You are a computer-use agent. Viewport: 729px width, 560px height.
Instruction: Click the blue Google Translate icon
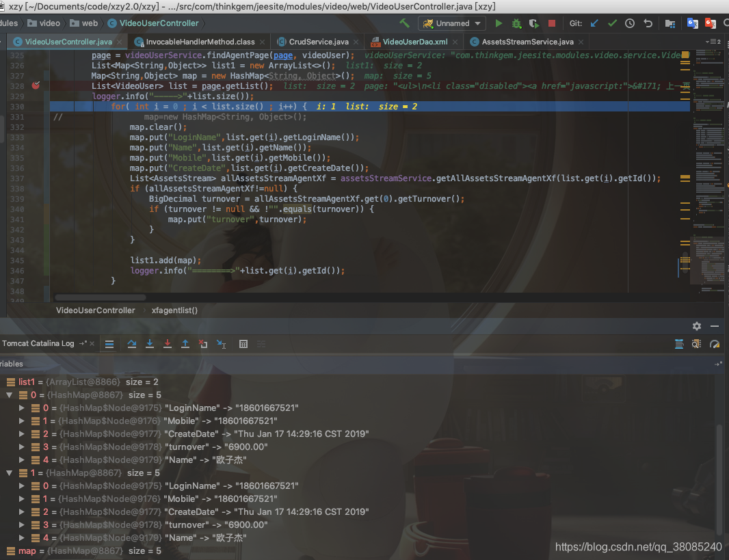pos(692,23)
